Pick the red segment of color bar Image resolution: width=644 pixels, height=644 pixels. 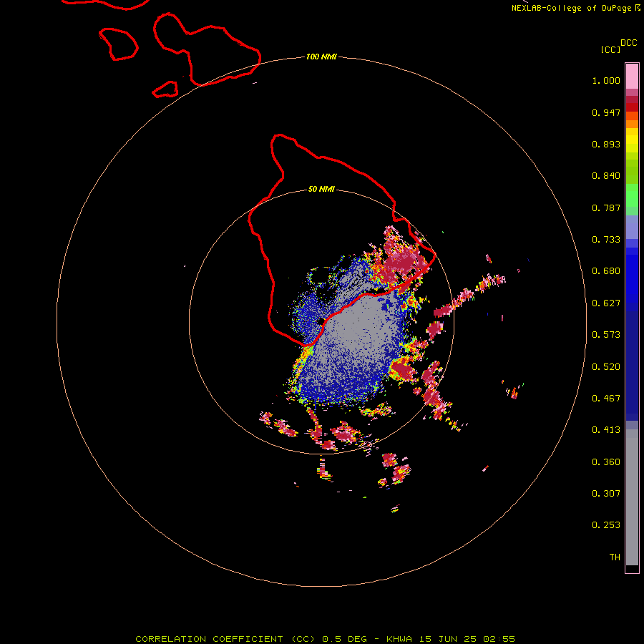[632, 107]
